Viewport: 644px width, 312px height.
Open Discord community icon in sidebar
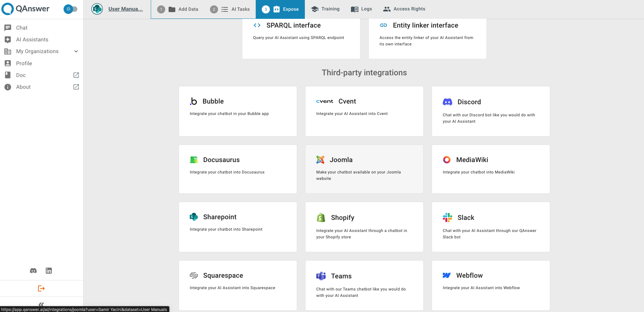(33, 271)
